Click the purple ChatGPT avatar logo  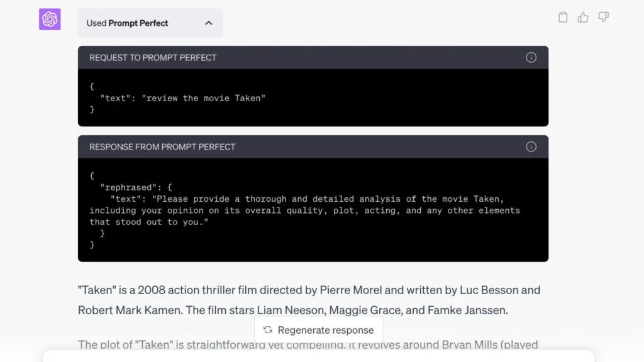pos(50,19)
